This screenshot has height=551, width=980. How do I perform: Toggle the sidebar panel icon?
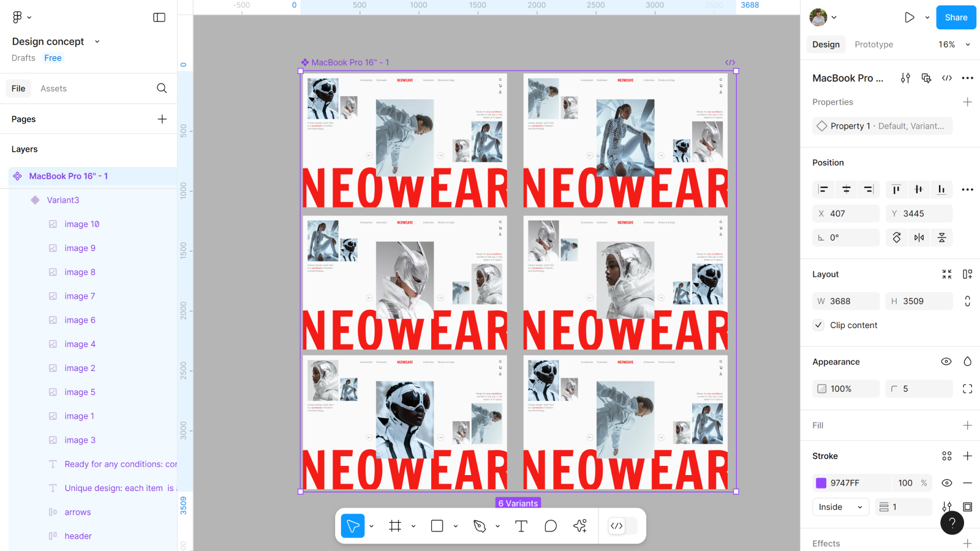coord(159,18)
